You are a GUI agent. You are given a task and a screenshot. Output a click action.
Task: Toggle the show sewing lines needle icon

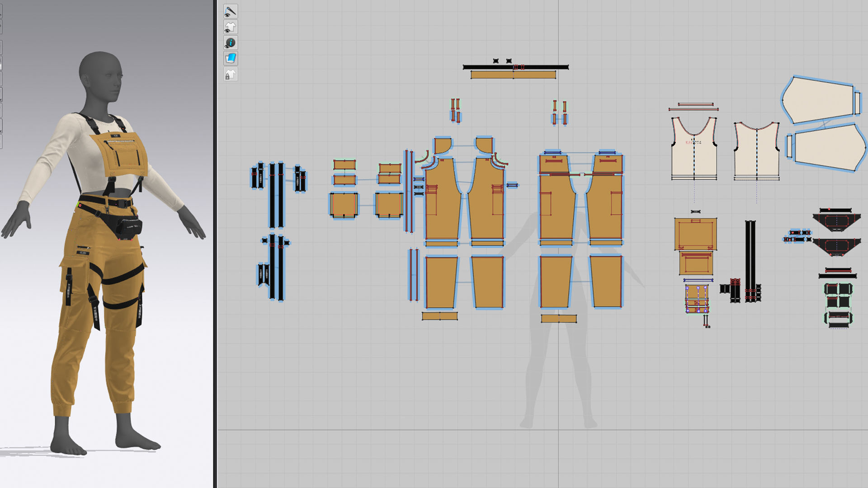(x=231, y=11)
